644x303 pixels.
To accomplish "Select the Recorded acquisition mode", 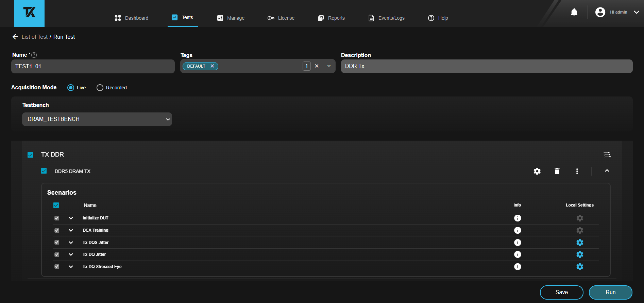I will 100,88.
